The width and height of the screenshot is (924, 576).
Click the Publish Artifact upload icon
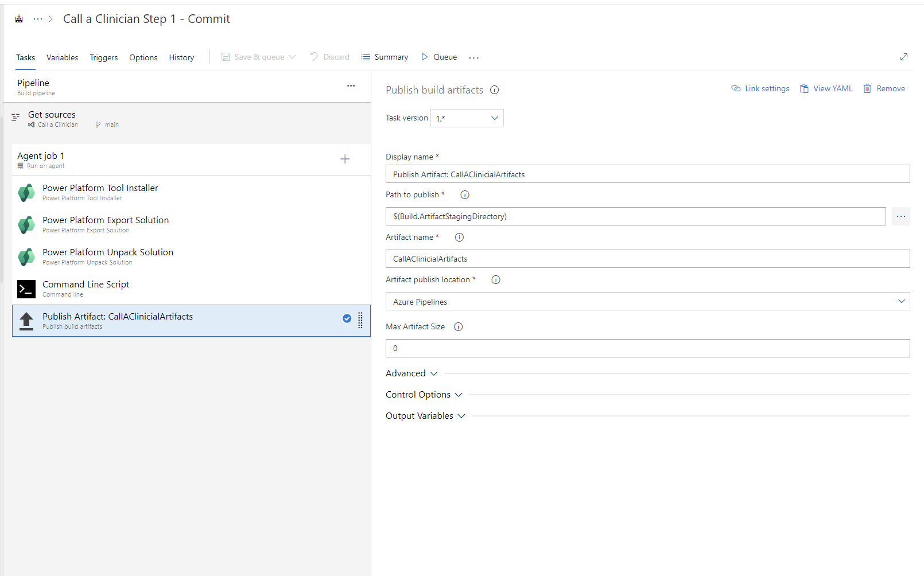pos(26,321)
